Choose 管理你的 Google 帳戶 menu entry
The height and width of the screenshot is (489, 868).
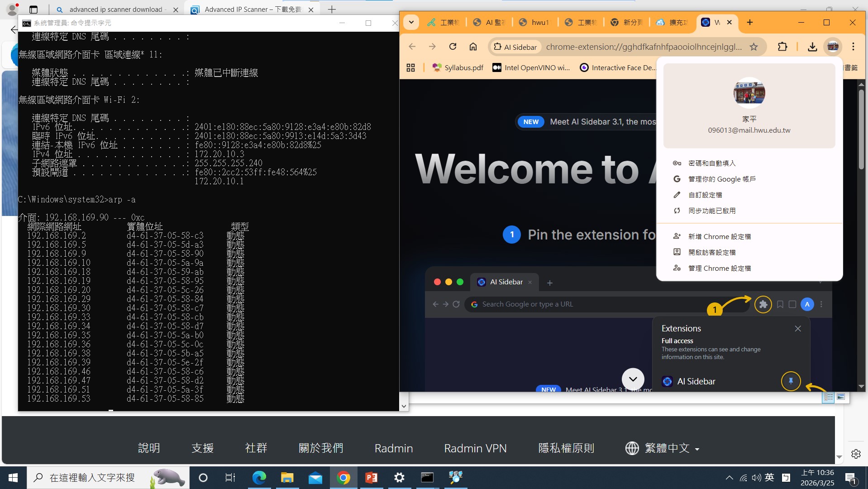[721, 179]
